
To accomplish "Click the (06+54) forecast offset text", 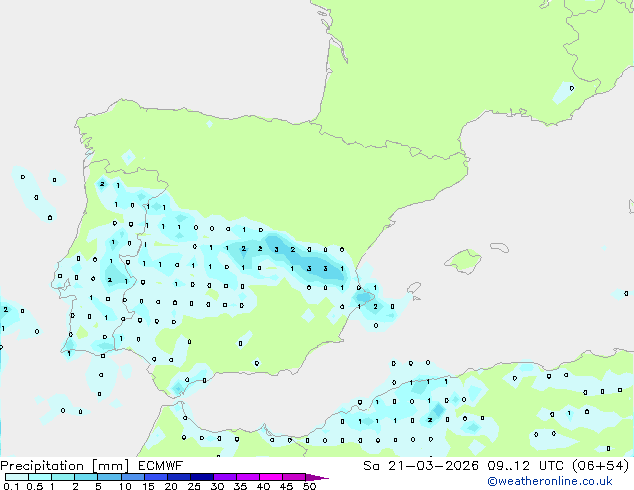I will click(600, 466).
